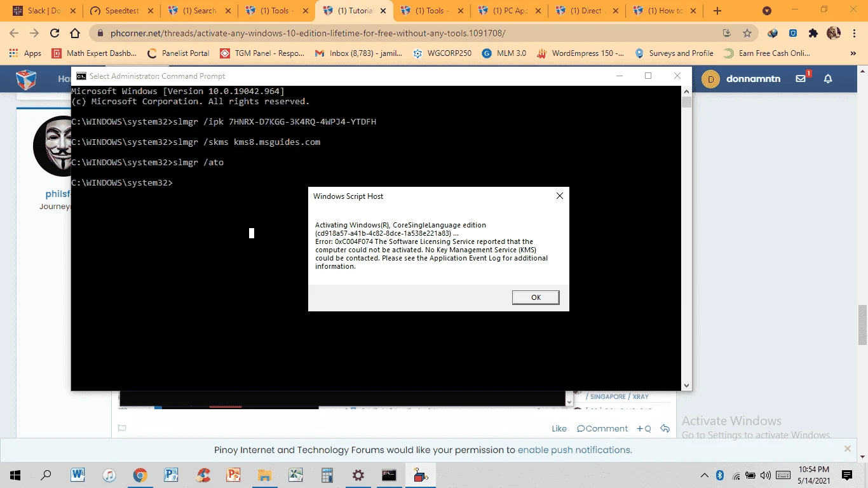Open the TGM Panel bookmark
This screenshot has height=488, width=868.
(x=262, y=53)
